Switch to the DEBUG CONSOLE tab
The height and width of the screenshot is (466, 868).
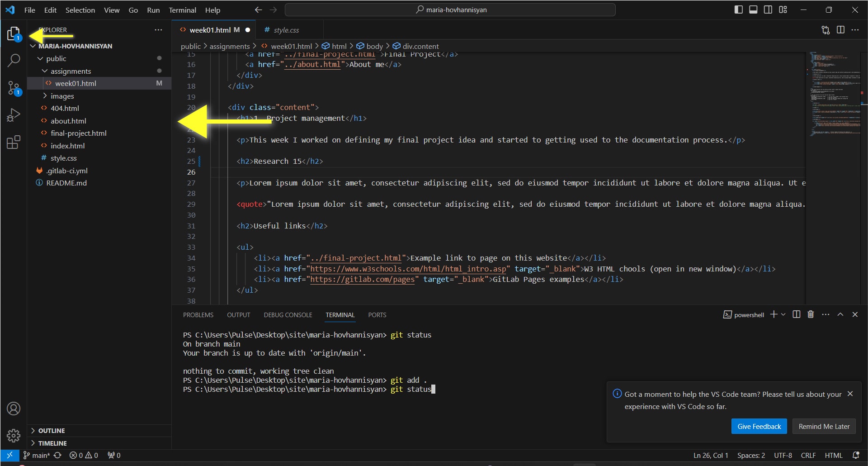point(288,315)
